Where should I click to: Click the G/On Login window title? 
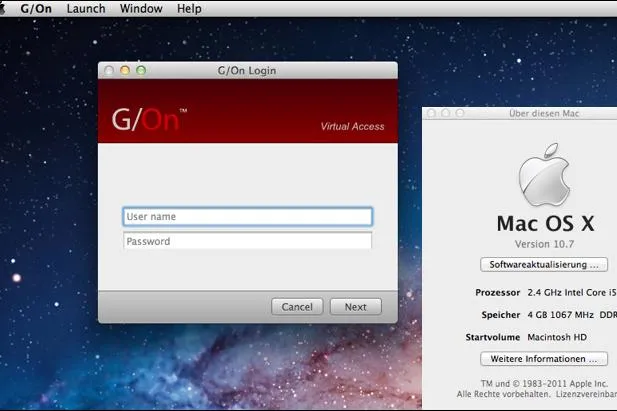coord(247,71)
